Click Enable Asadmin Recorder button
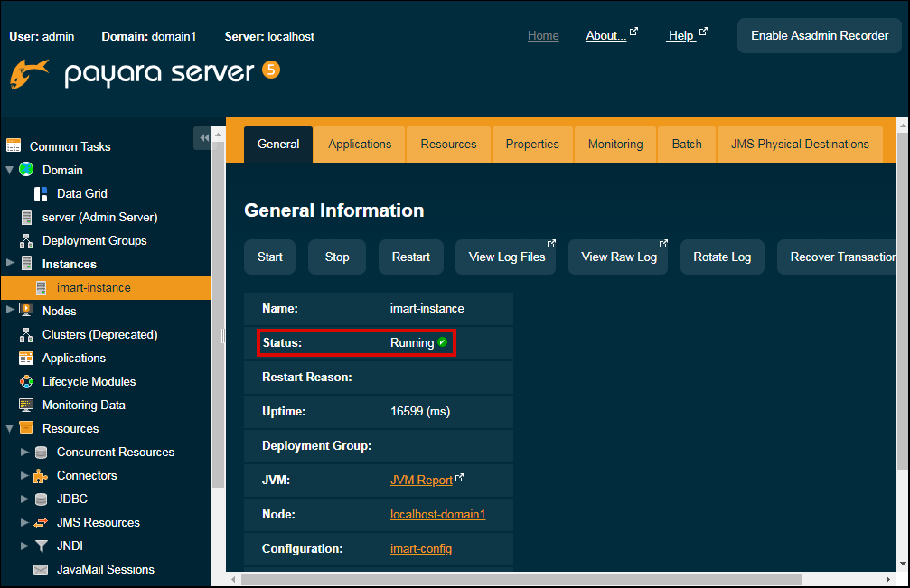 click(820, 36)
